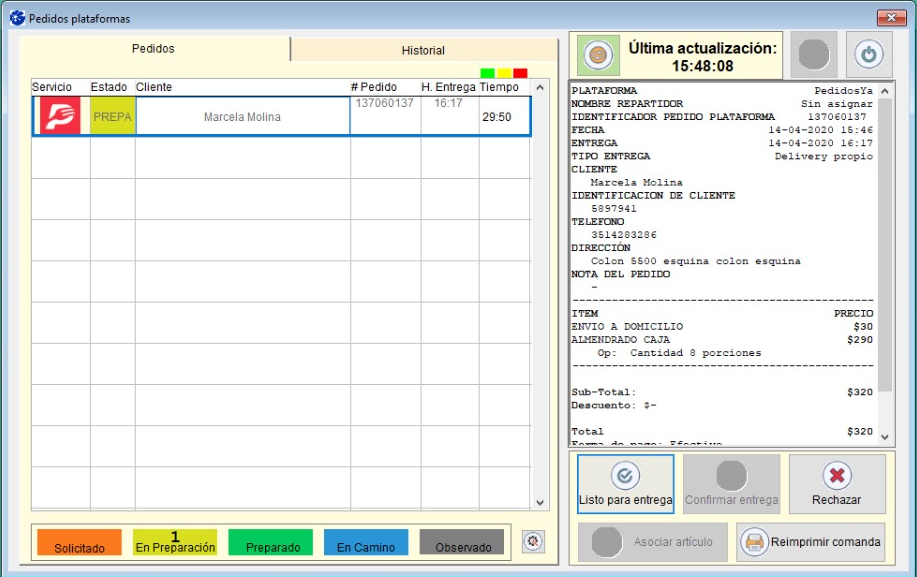Image resolution: width=917 pixels, height=577 pixels.
Task: Toggle the Preparado status filter
Action: pyautogui.click(x=270, y=542)
